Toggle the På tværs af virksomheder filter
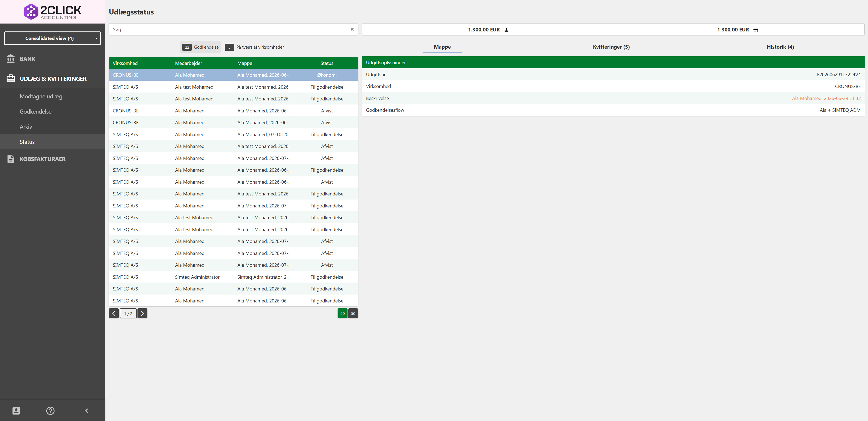868x421 pixels. tap(254, 47)
